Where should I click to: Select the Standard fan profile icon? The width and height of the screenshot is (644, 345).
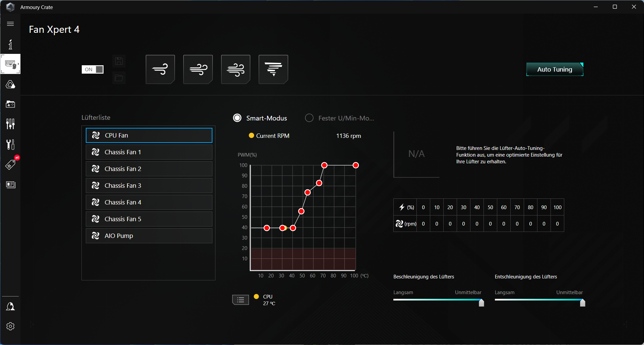[198, 69]
